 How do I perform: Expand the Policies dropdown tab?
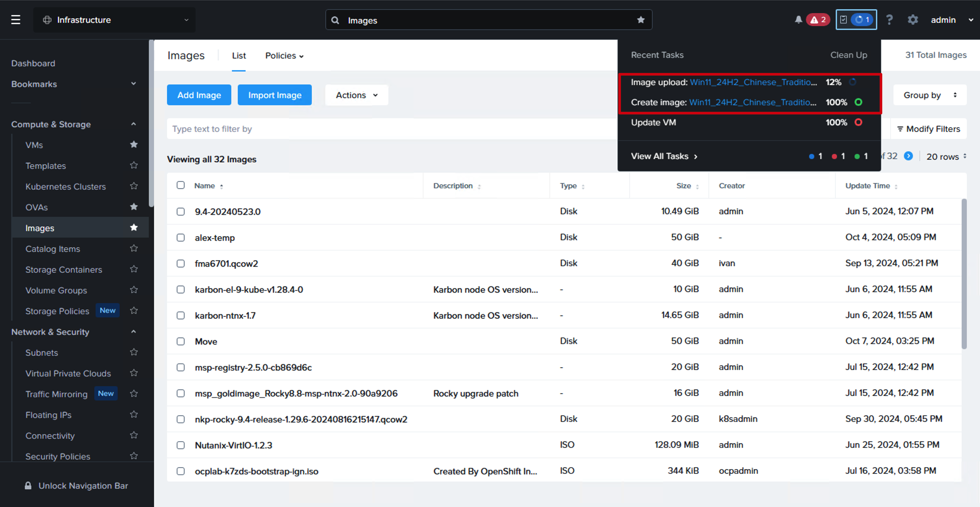pyautogui.click(x=284, y=56)
